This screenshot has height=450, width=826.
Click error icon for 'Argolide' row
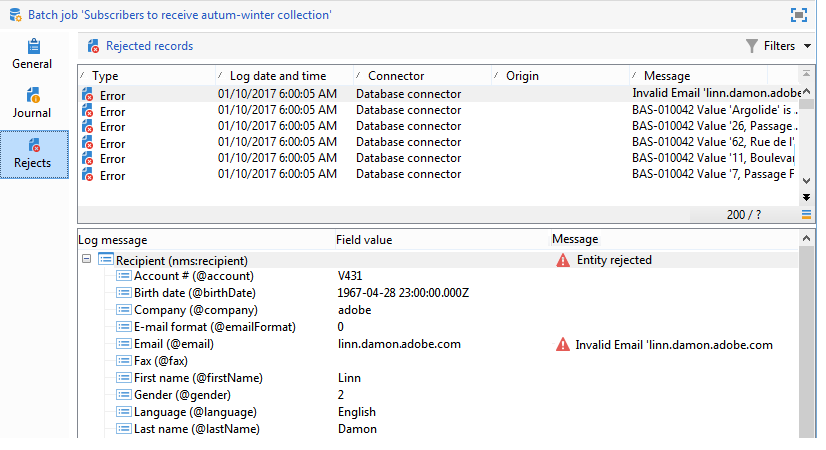(88, 110)
